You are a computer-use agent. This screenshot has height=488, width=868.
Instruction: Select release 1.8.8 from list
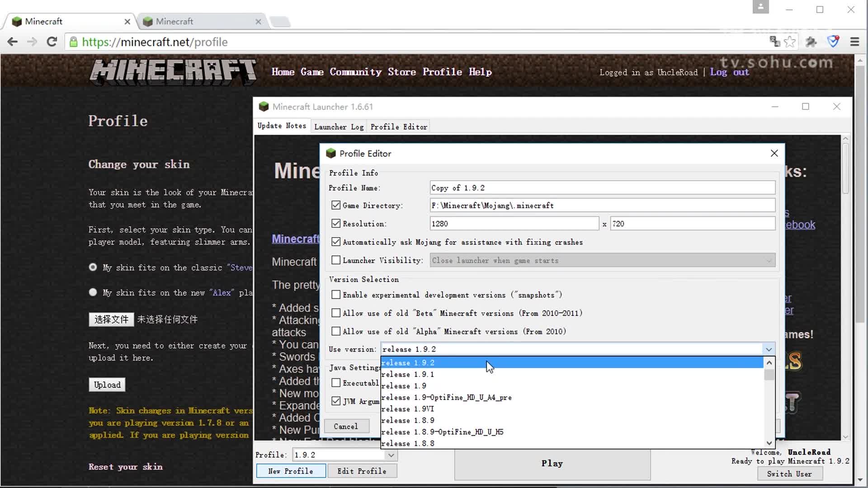tap(572, 443)
